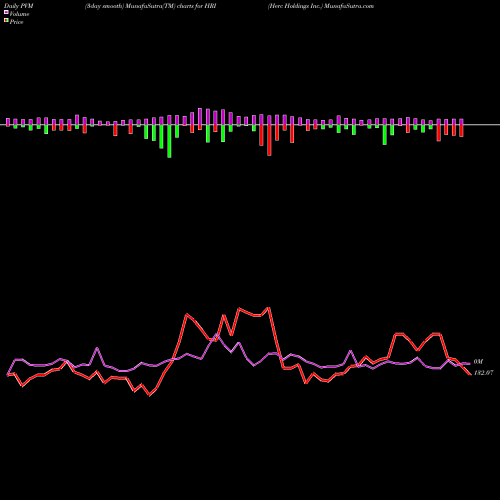Image resolution: width=500 pixels, height=500 pixels.
Task: Click the '182.07' price end label
Action: click(483, 373)
